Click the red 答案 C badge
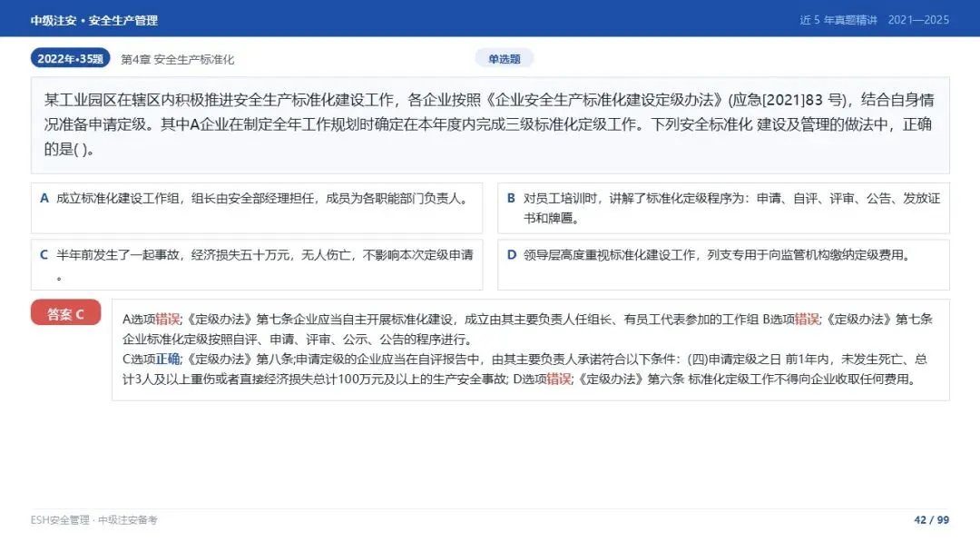Screen dimensions: 980x552 tap(65, 312)
